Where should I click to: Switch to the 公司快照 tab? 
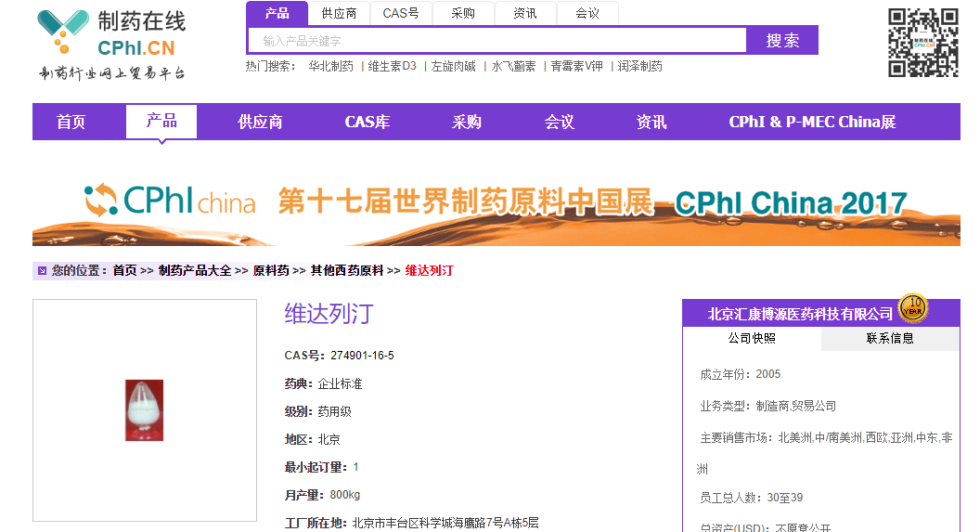coord(752,338)
